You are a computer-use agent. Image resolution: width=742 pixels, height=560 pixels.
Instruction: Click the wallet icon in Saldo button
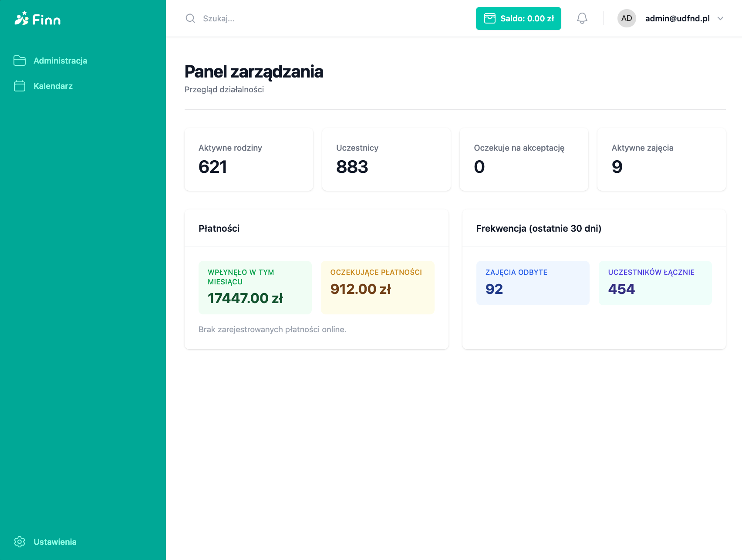point(490,18)
